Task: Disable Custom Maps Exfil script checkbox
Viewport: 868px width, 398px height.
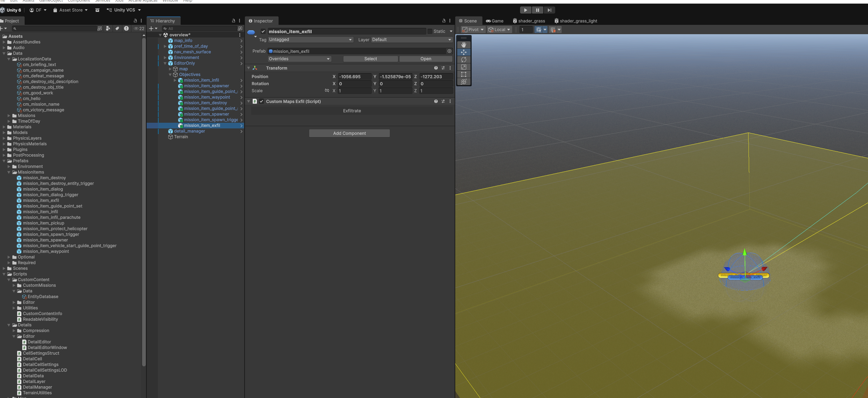Action: click(x=261, y=101)
